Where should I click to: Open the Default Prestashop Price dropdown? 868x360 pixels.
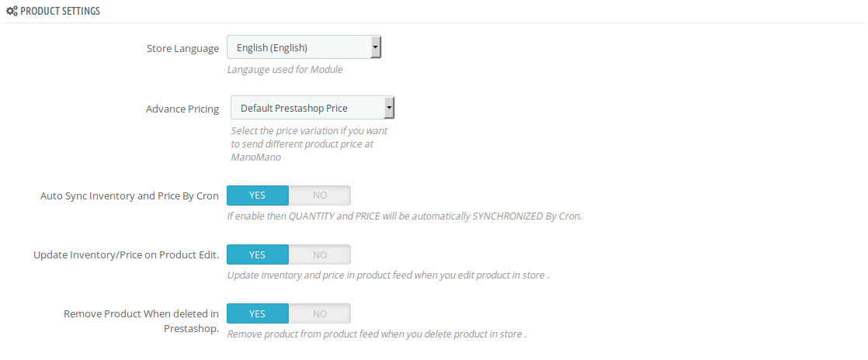(307, 108)
